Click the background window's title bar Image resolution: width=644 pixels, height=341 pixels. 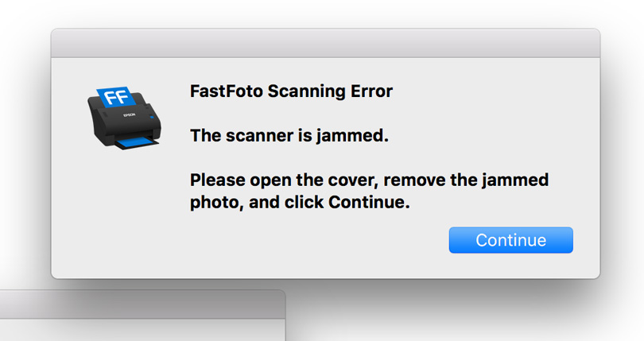(x=142, y=304)
